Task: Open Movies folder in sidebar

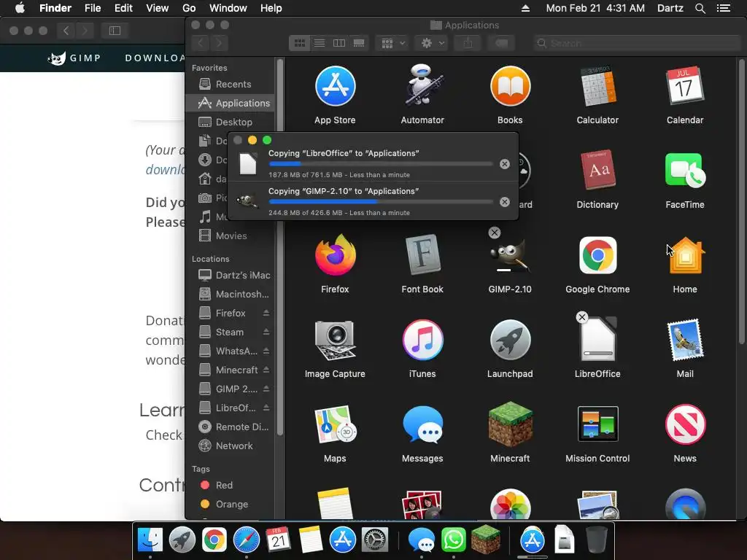Action: click(230, 236)
